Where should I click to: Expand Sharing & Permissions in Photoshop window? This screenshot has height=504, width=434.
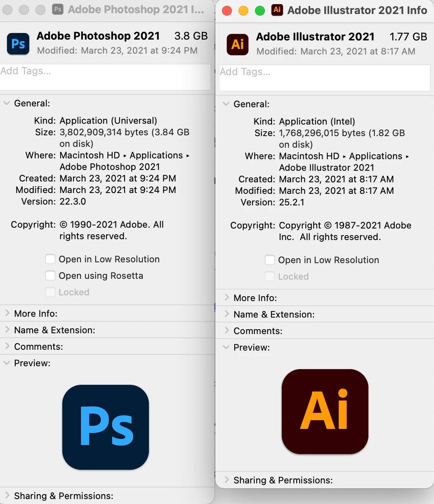pyautogui.click(x=7, y=495)
